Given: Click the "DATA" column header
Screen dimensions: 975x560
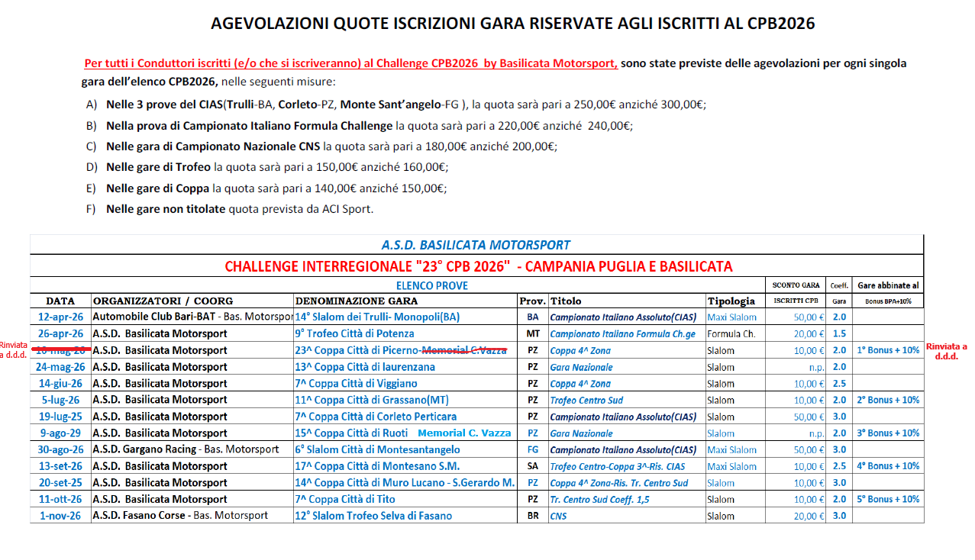Looking at the screenshot, I should tap(60, 301).
